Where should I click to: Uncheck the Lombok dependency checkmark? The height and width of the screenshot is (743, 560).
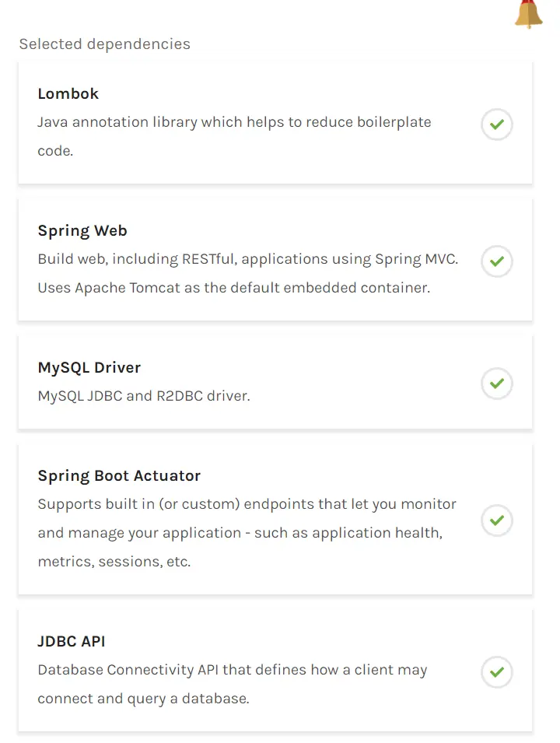pos(497,124)
